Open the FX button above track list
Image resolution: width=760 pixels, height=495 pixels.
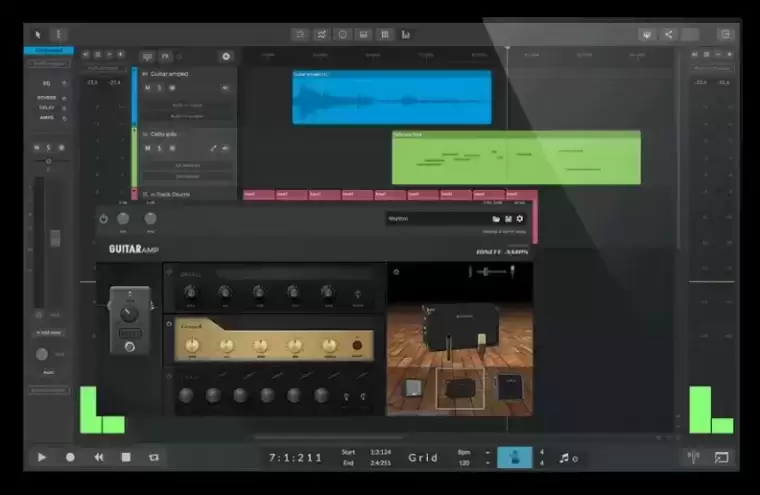pos(165,57)
